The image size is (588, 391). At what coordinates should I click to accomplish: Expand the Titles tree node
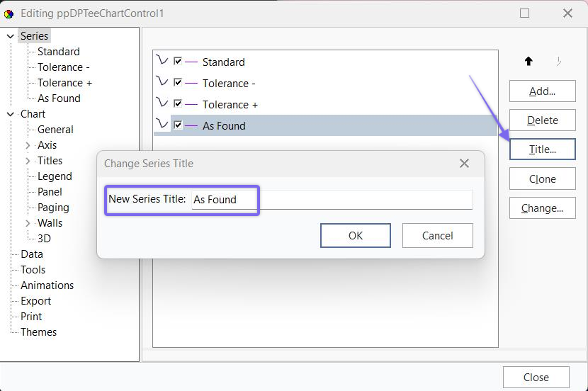[28, 161]
